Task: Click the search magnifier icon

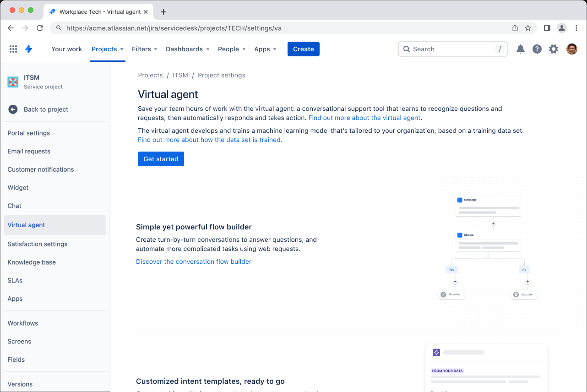Action: coord(407,49)
